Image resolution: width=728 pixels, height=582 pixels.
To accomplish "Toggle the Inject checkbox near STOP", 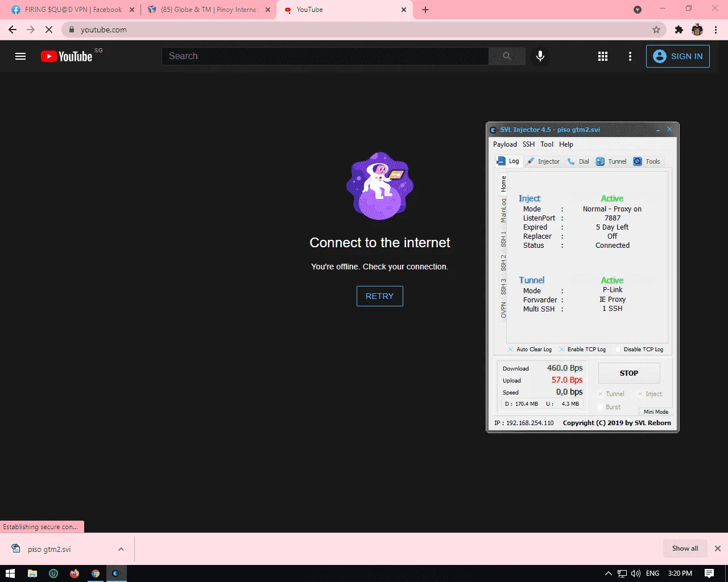I will tap(640, 394).
